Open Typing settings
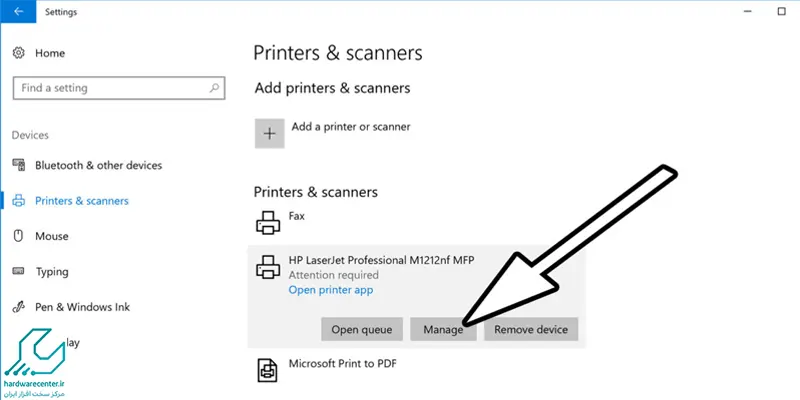 point(52,272)
